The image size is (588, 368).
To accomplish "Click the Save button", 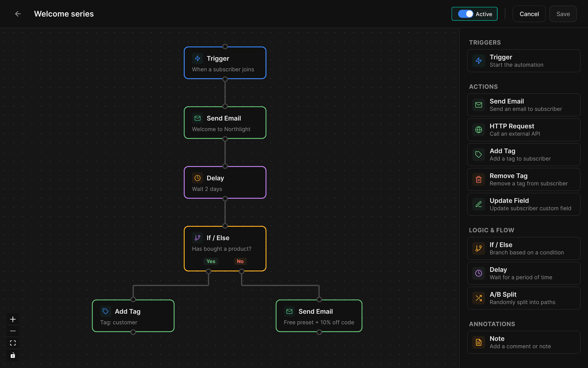I will click(563, 14).
